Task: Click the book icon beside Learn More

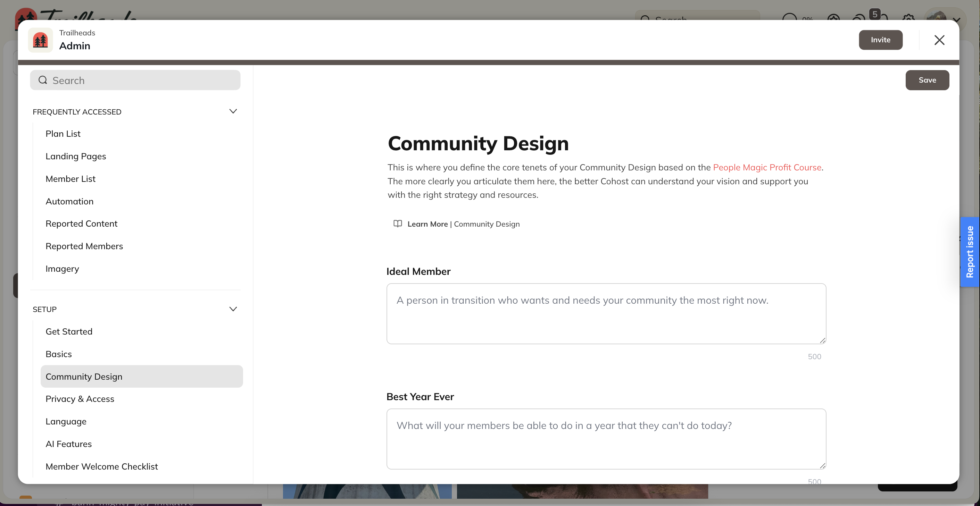Action: point(398,224)
